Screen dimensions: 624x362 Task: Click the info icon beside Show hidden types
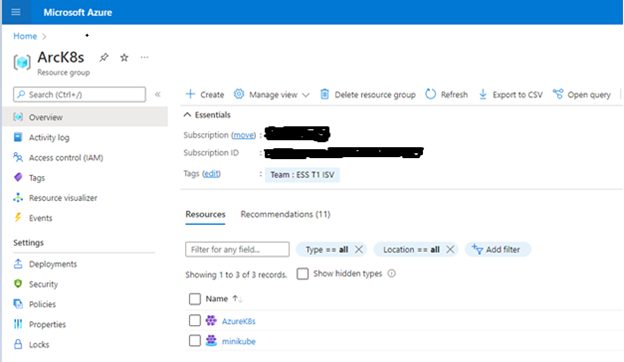coord(392,273)
